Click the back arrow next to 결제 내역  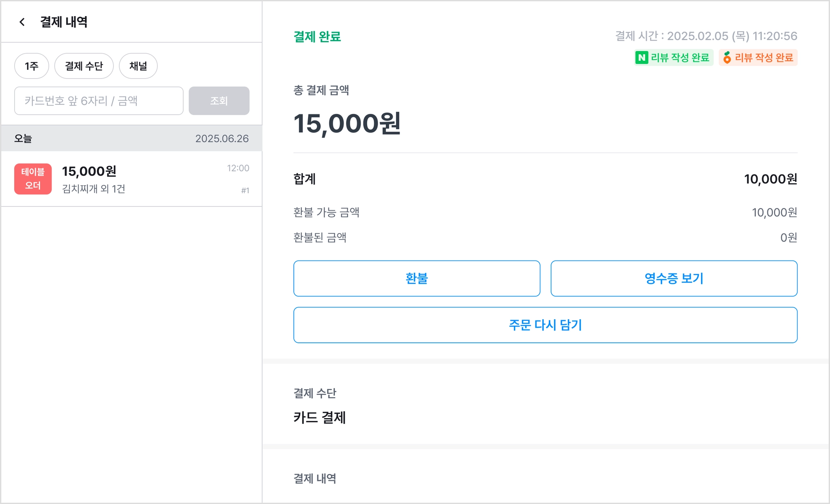22,22
